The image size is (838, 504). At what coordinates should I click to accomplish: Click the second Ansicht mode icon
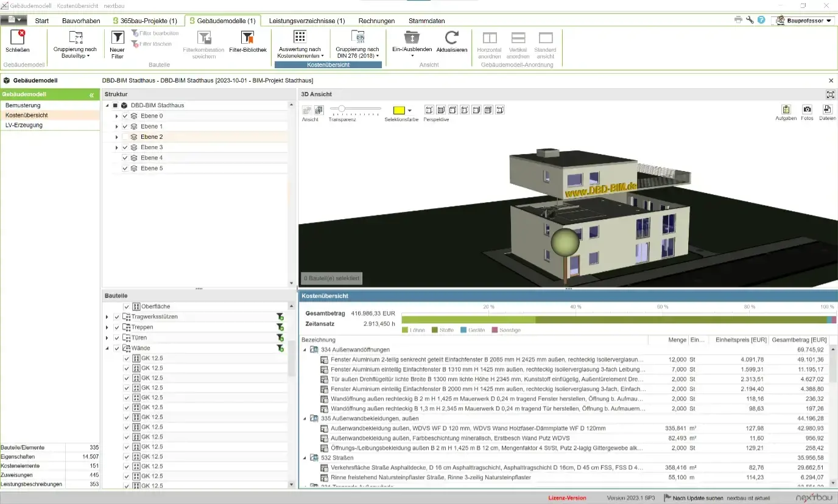click(x=319, y=110)
